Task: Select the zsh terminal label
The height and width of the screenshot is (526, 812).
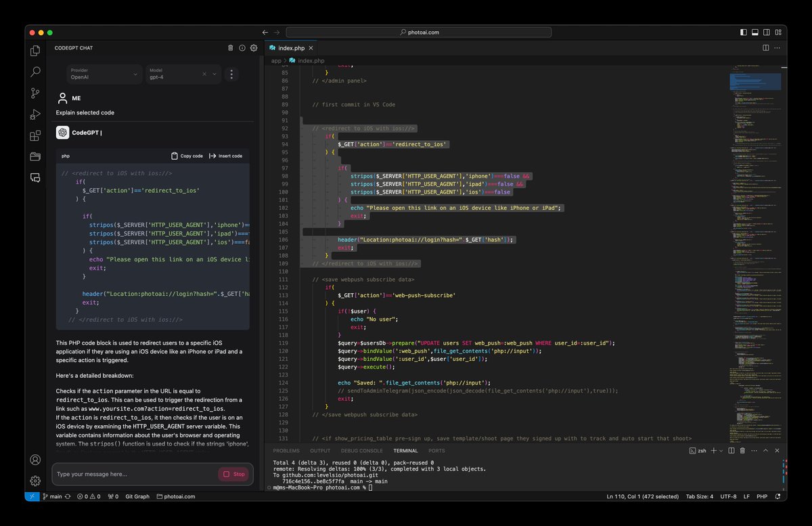Action: [698, 450]
